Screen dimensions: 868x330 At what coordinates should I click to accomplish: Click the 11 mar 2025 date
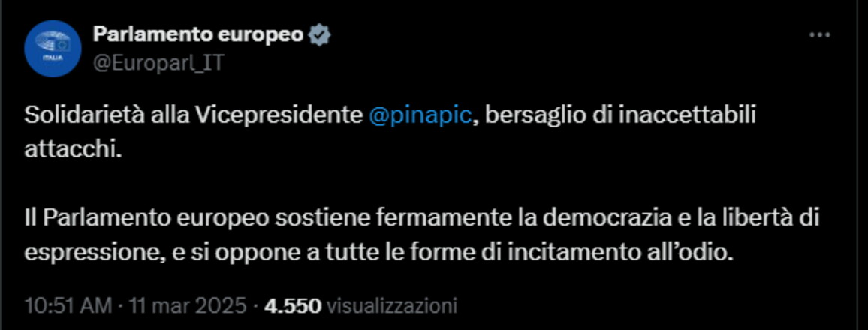[x=188, y=306]
